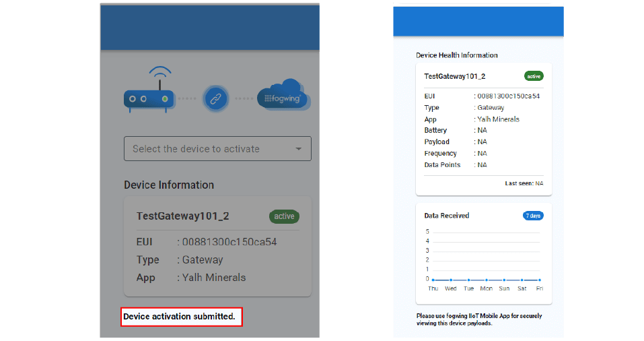Click the blue link chain icon
The width and height of the screenshot is (644, 341).
(x=215, y=98)
